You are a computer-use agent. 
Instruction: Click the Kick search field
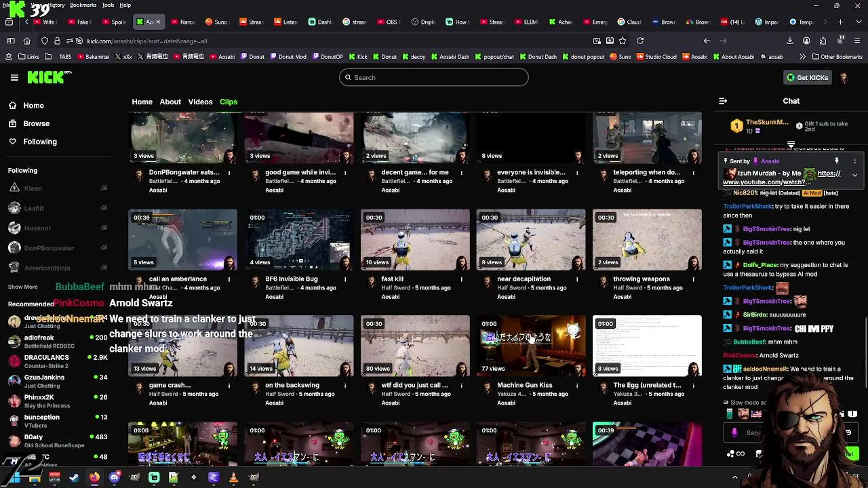[x=434, y=77]
